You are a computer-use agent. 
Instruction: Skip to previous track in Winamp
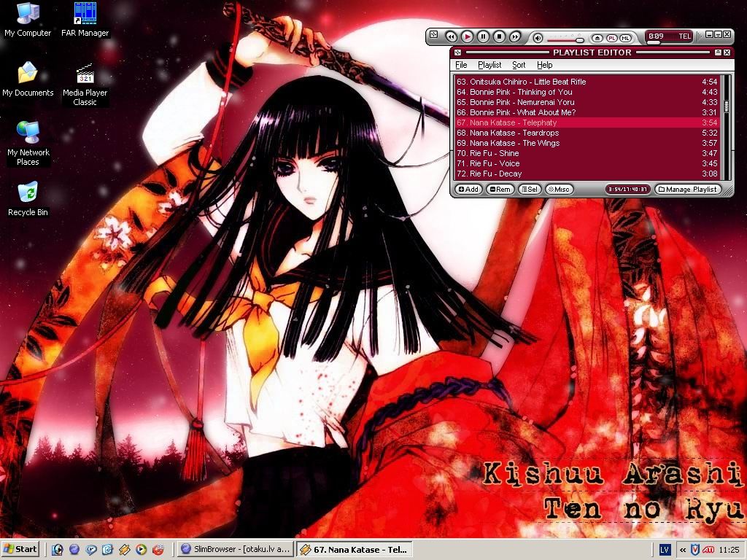[x=451, y=36]
